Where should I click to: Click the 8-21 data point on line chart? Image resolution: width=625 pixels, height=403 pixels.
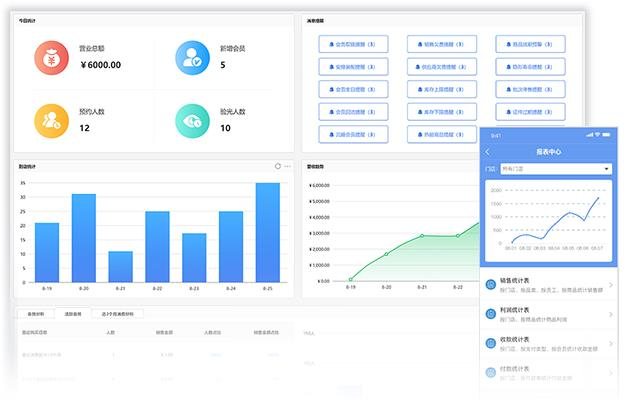(422, 236)
